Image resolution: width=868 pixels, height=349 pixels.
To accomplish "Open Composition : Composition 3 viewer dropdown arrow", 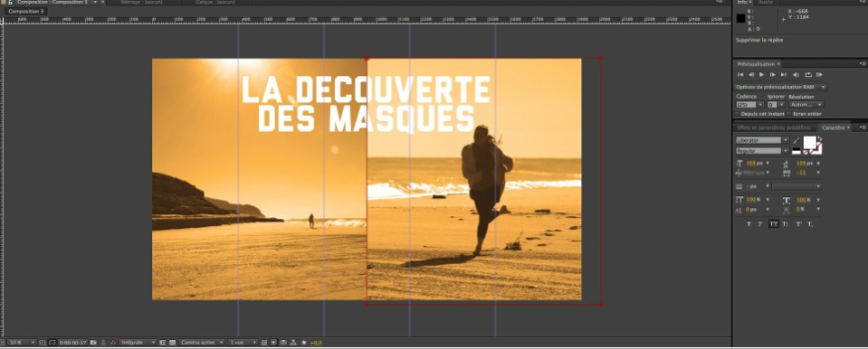I will (x=95, y=2).
